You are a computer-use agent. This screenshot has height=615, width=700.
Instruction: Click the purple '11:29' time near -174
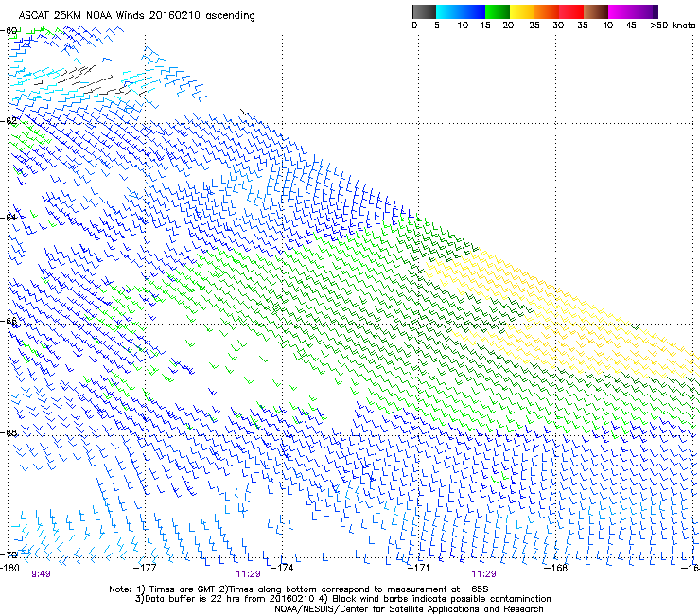(x=248, y=574)
